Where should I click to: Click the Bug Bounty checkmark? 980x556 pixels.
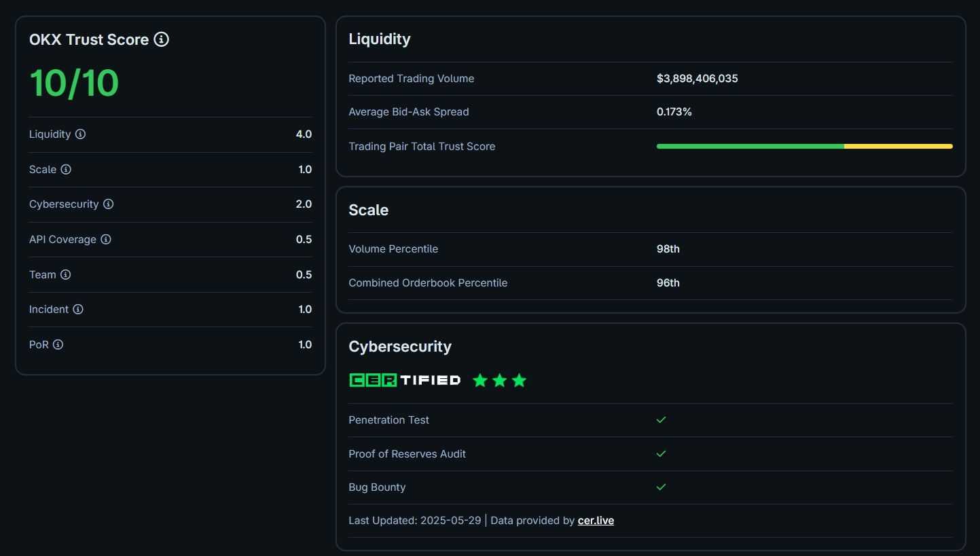pyautogui.click(x=661, y=487)
